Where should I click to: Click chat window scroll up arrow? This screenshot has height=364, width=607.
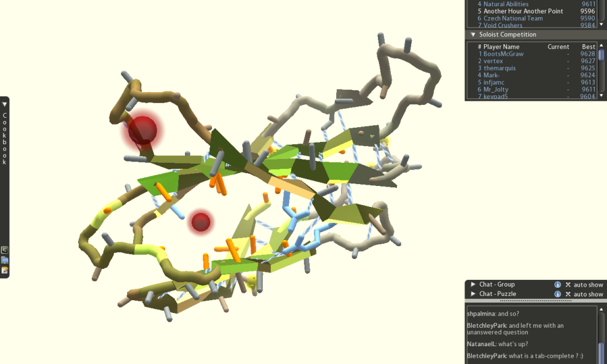(601, 309)
